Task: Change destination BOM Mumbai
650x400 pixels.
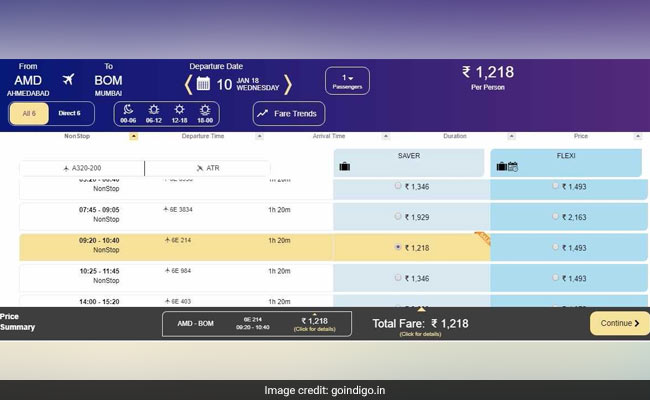Action: click(x=108, y=82)
